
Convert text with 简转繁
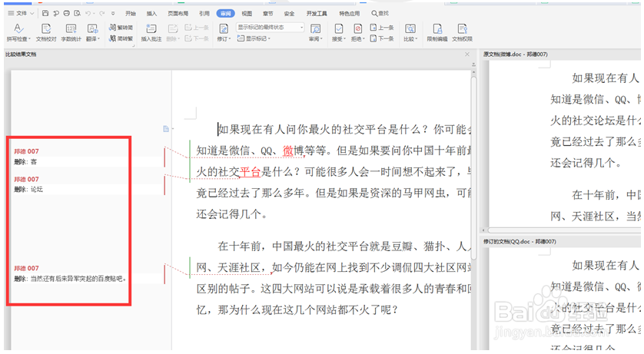[x=121, y=38]
